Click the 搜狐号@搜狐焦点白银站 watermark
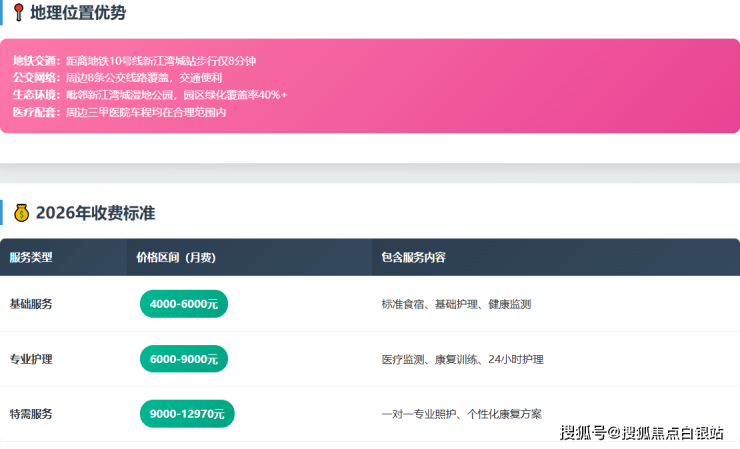Screen dimensions: 740x449 [641, 433]
